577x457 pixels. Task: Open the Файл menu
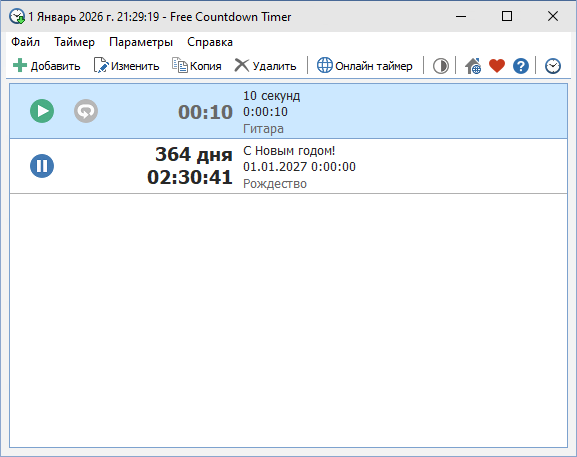(x=25, y=42)
